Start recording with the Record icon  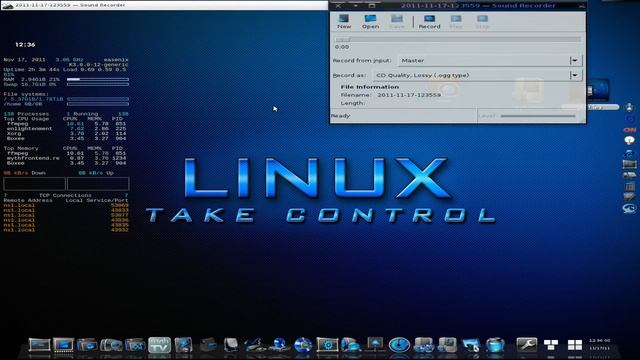429,21
